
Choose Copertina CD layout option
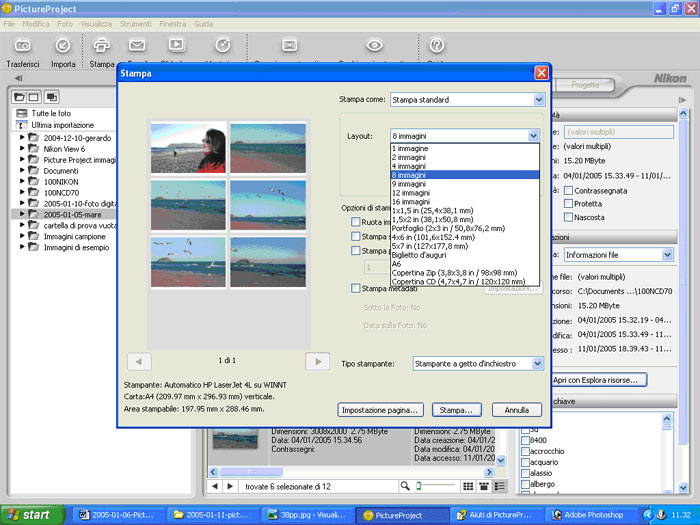[465, 281]
